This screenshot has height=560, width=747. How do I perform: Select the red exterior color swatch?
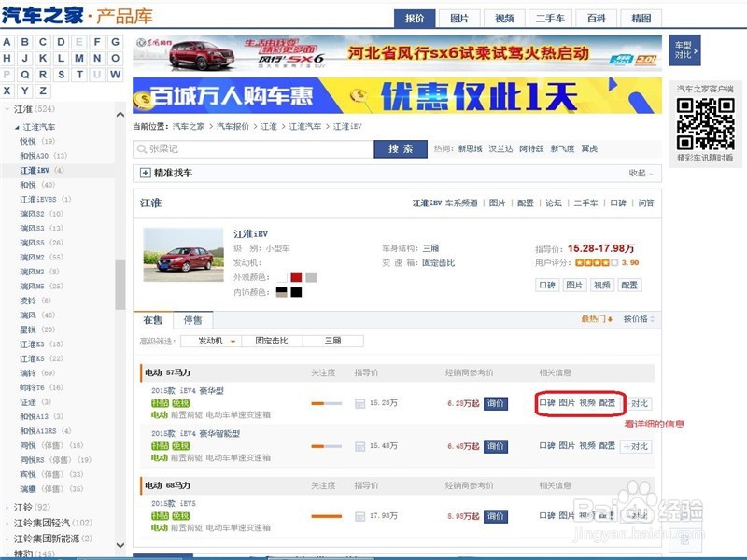click(x=296, y=277)
